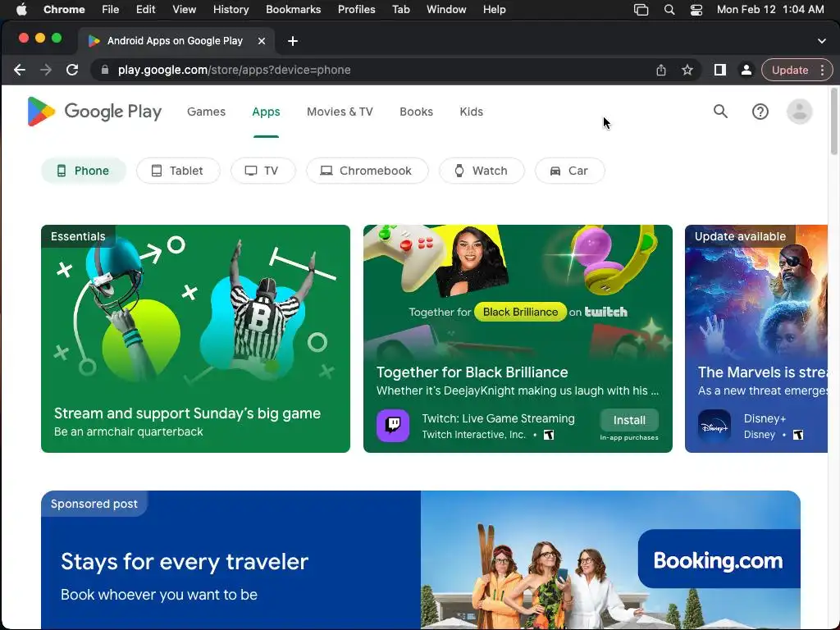This screenshot has height=630, width=840.
Task: View site information lock icon
Action: [105, 70]
